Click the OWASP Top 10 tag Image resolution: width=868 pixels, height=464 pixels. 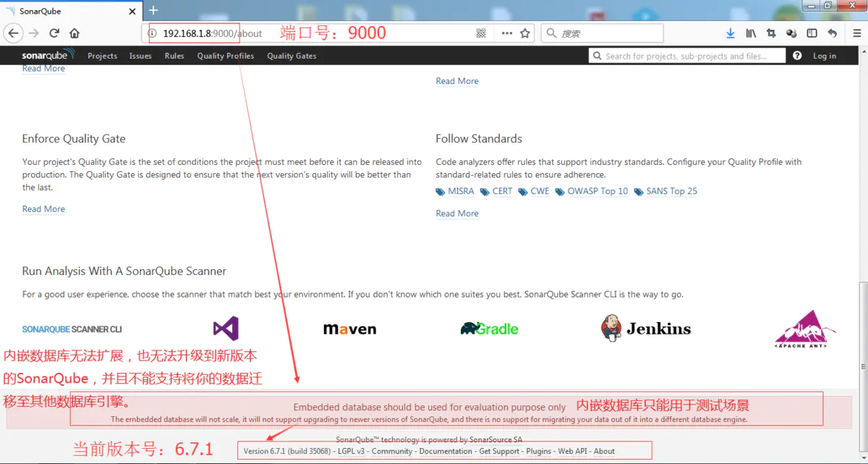pyautogui.click(x=597, y=191)
